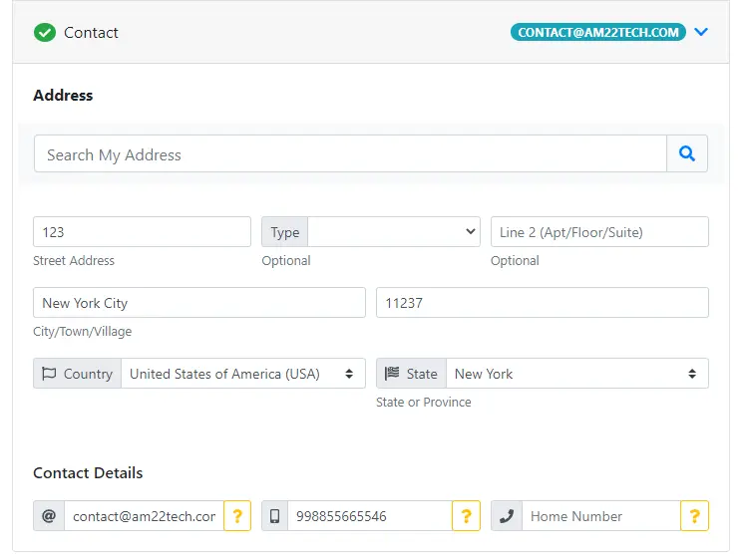Click the mobile phone icon
The height and width of the screenshot is (560, 747).
[275, 516]
